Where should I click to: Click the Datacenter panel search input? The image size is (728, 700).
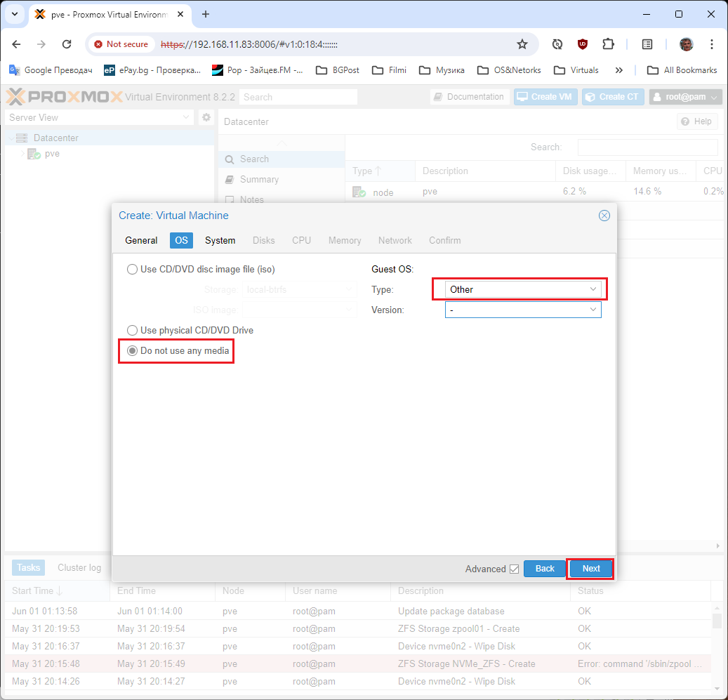[x=647, y=147]
